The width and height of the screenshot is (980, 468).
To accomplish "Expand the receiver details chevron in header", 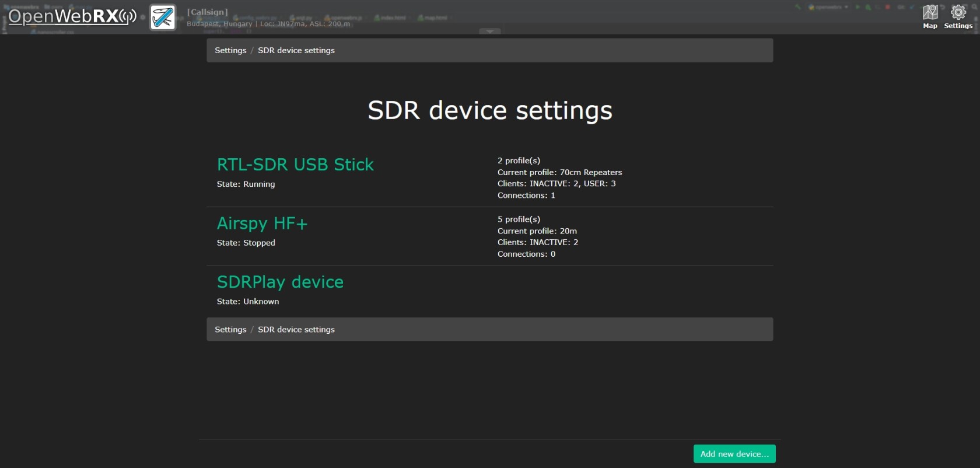I will pos(490,31).
